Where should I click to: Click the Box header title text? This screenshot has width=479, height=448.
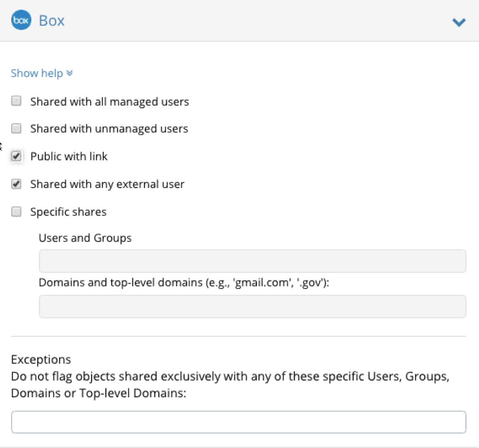click(x=52, y=21)
